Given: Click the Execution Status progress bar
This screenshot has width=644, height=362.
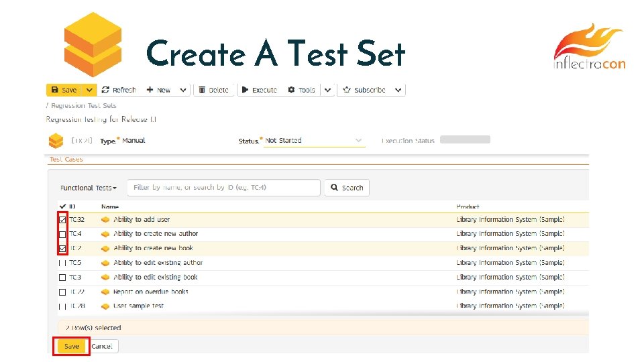Looking at the screenshot, I should [x=465, y=140].
